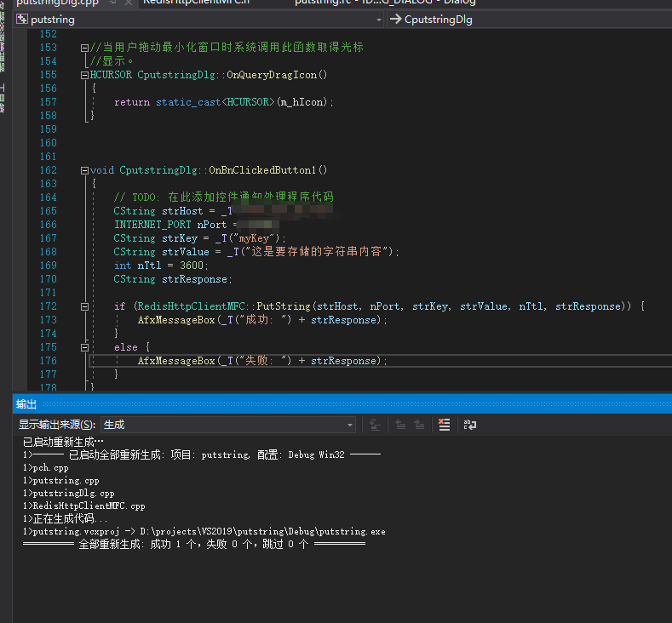This screenshot has height=623, width=672.
Task: Click the Clear All output icon
Action: pyautogui.click(x=444, y=425)
